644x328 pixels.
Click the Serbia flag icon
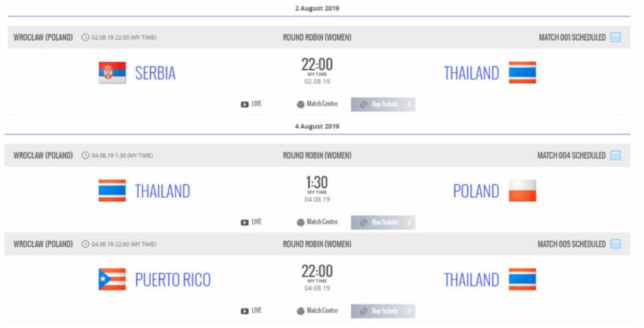[112, 73]
